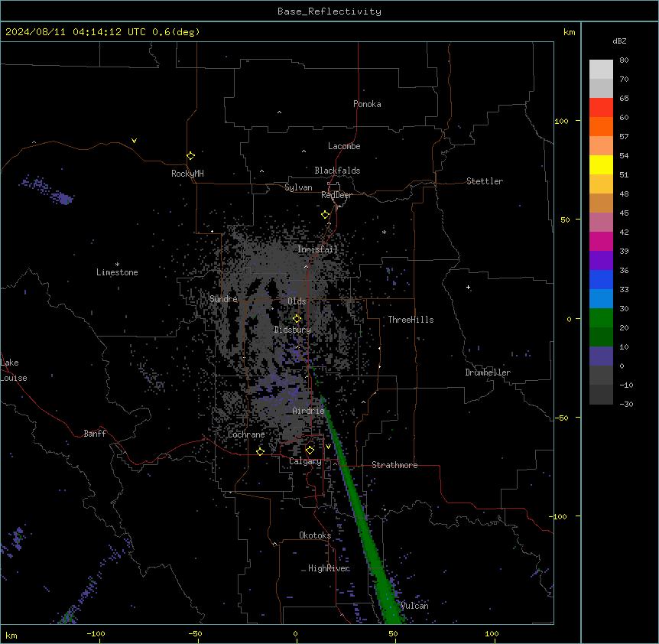Click the Cochrane town label
This screenshot has height=644, width=659.
click(246, 434)
